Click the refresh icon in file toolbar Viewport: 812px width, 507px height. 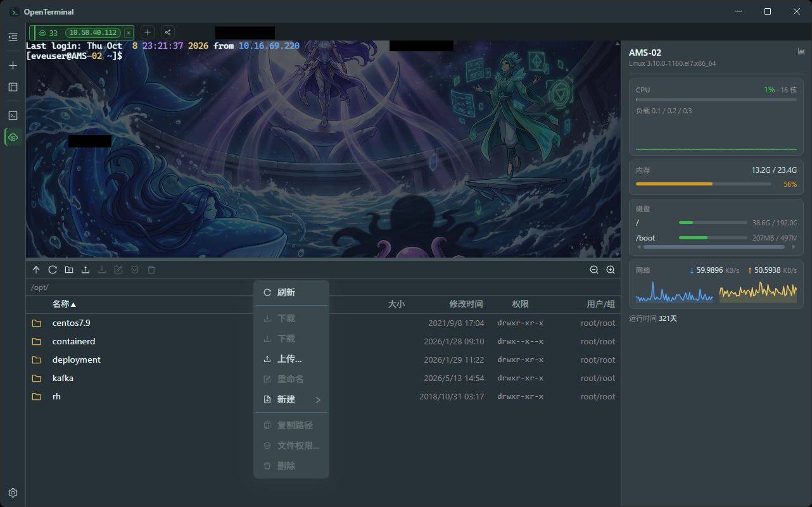pyautogui.click(x=53, y=270)
